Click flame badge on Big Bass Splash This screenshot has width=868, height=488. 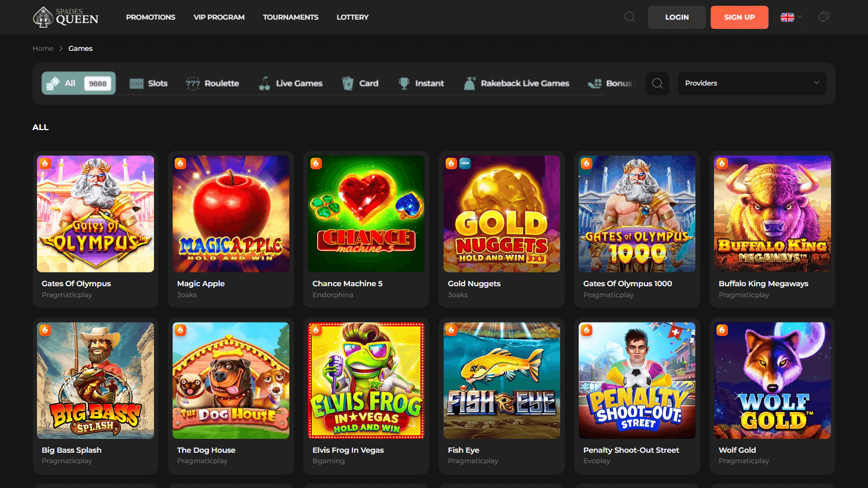(x=45, y=330)
